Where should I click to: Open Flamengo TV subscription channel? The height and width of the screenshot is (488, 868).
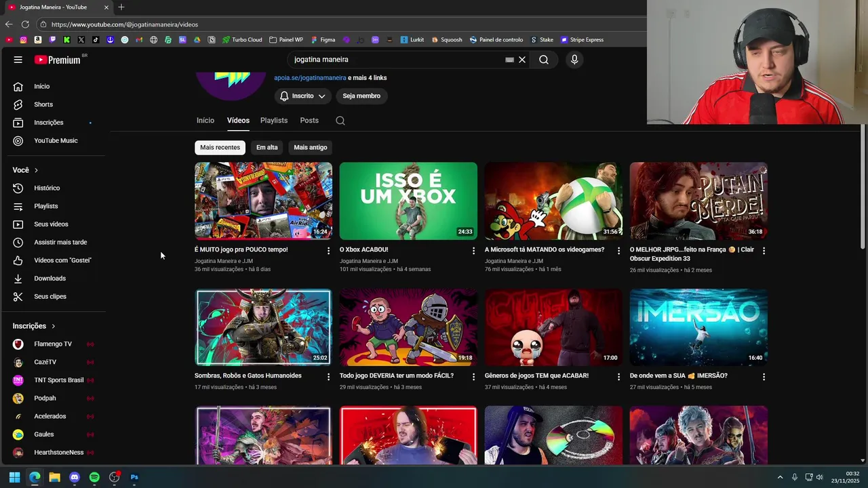coord(54,344)
